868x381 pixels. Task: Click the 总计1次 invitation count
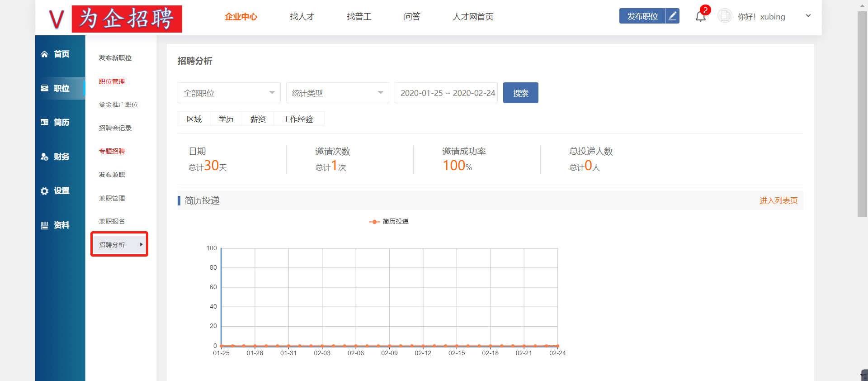(x=331, y=166)
